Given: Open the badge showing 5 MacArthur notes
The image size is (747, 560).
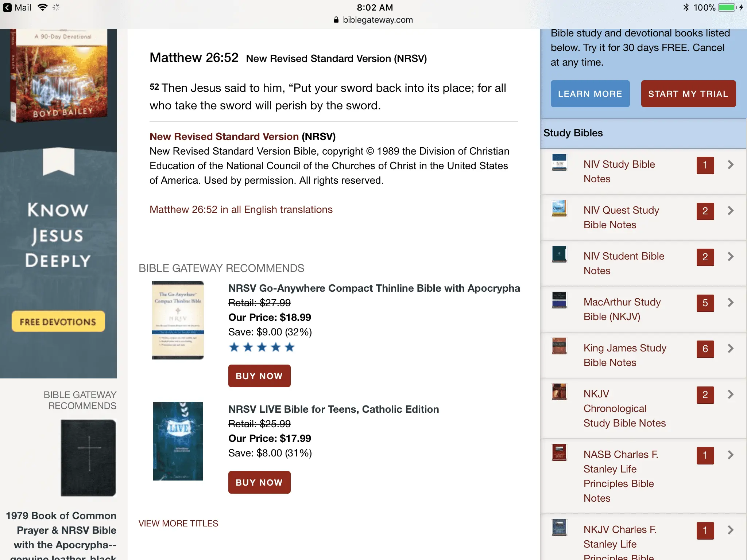Looking at the screenshot, I should point(705,303).
